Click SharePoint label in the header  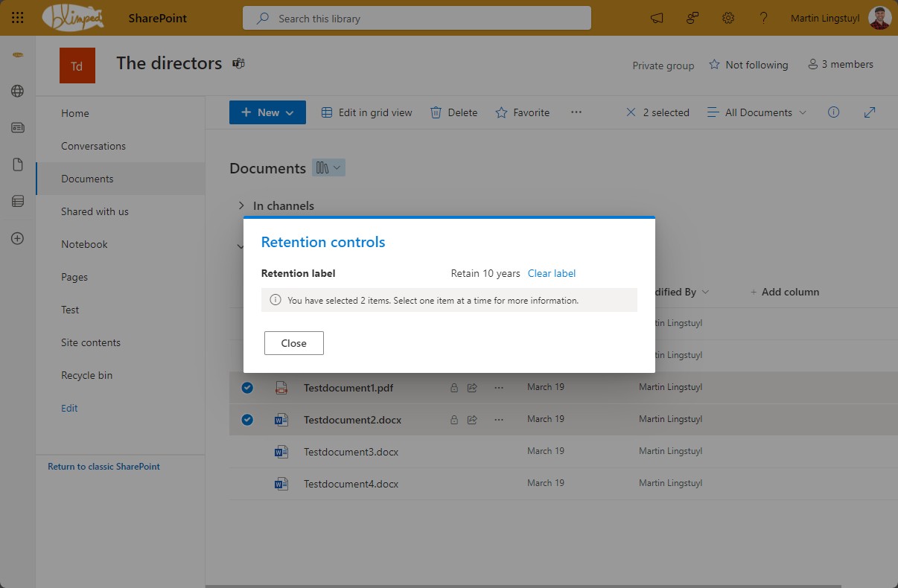coord(158,19)
